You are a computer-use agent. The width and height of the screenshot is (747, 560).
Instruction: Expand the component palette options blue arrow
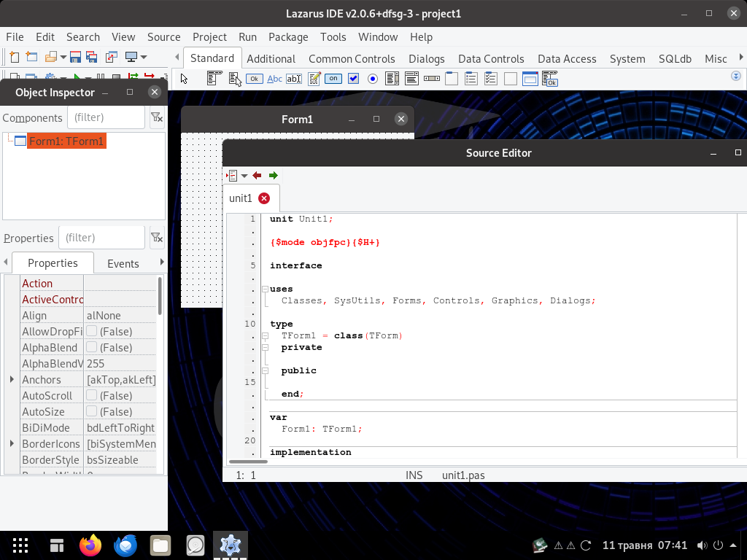(736, 76)
